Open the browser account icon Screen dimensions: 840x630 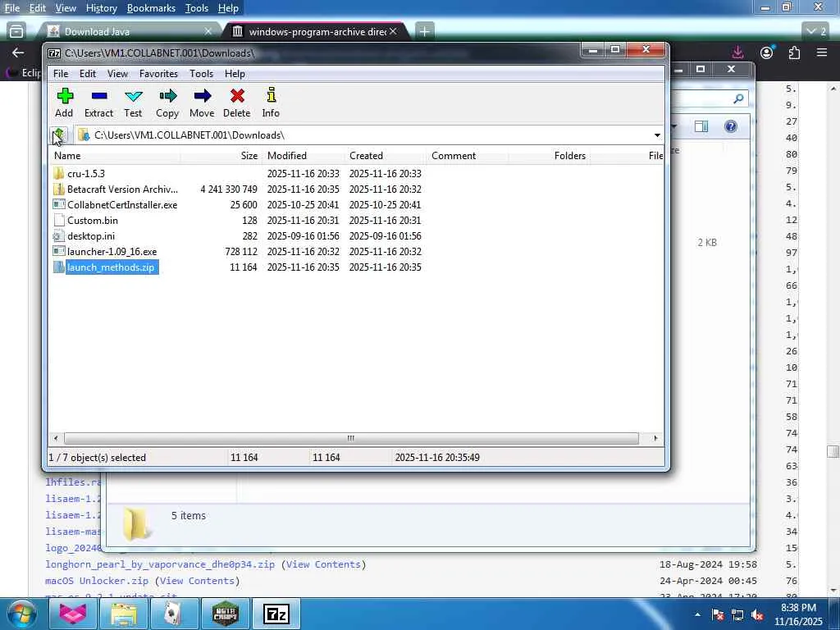click(x=767, y=52)
